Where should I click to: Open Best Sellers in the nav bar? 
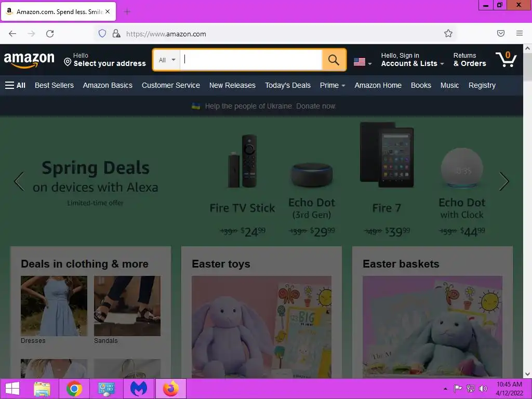[x=54, y=85]
